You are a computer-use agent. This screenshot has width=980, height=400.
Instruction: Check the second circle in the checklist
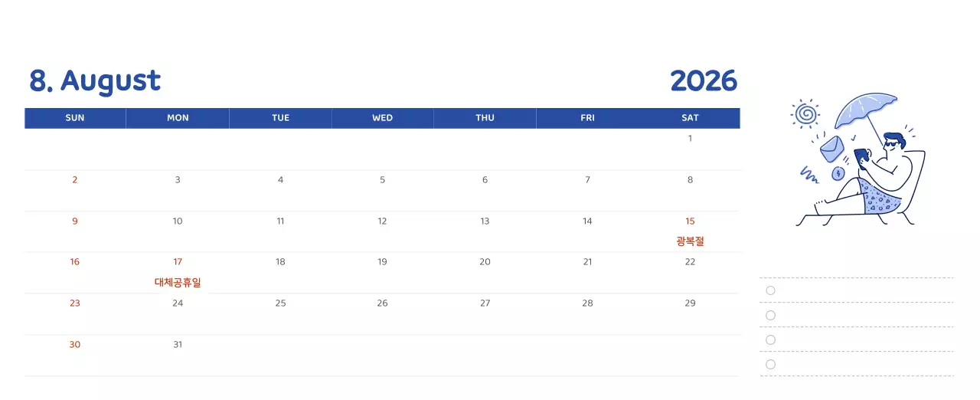click(x=770, y=315)
